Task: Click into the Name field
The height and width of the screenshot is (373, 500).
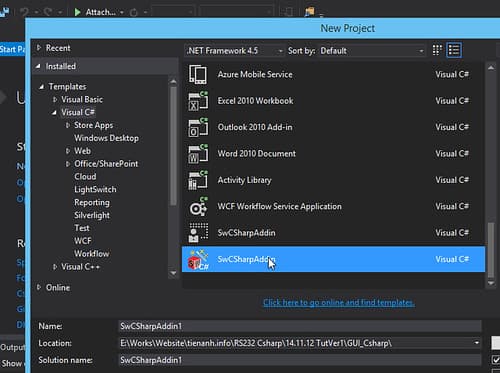Action: [x=300, y=326]
